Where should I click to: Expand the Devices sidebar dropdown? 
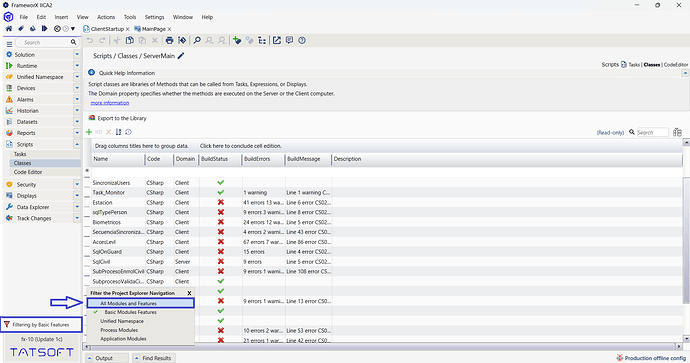click(x=77, y=88)
